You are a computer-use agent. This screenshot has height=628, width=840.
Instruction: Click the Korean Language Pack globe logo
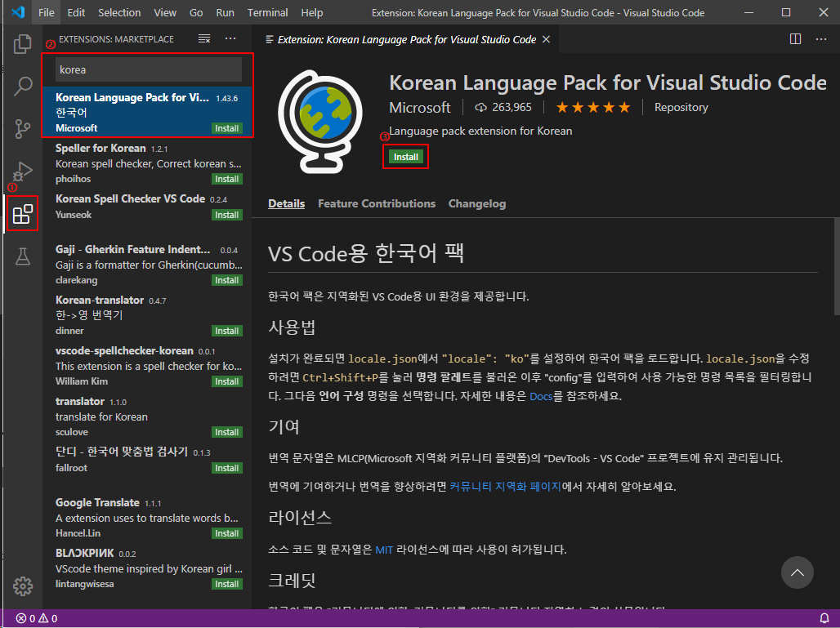tap(319, 121)
